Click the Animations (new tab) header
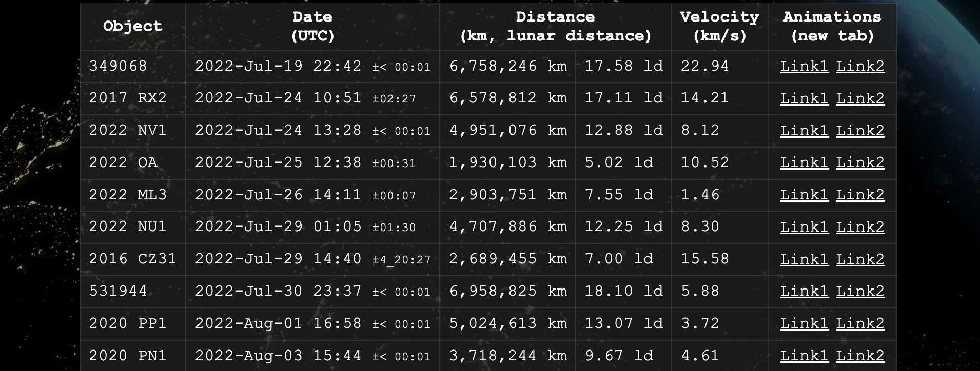 (832, 26)
